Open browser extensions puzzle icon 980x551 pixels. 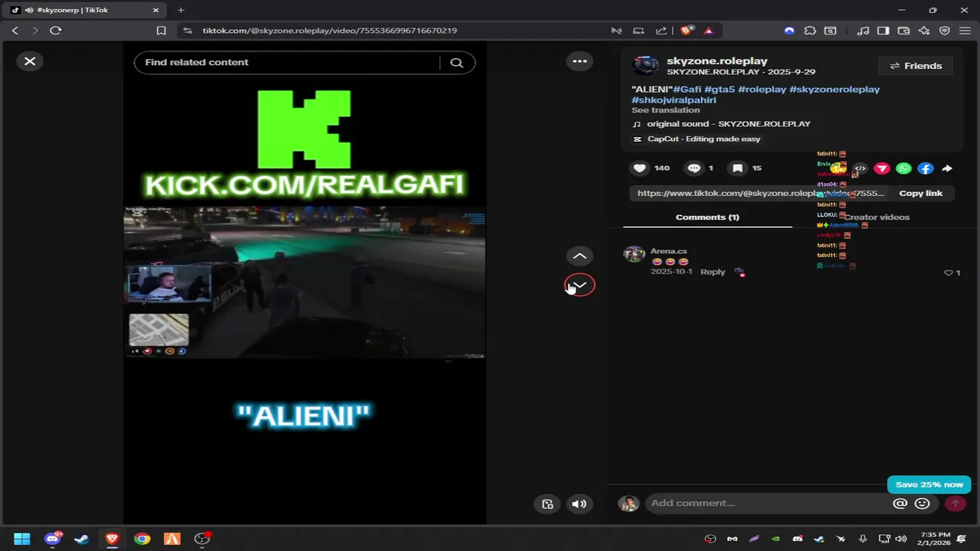click(x=810, y=31)
